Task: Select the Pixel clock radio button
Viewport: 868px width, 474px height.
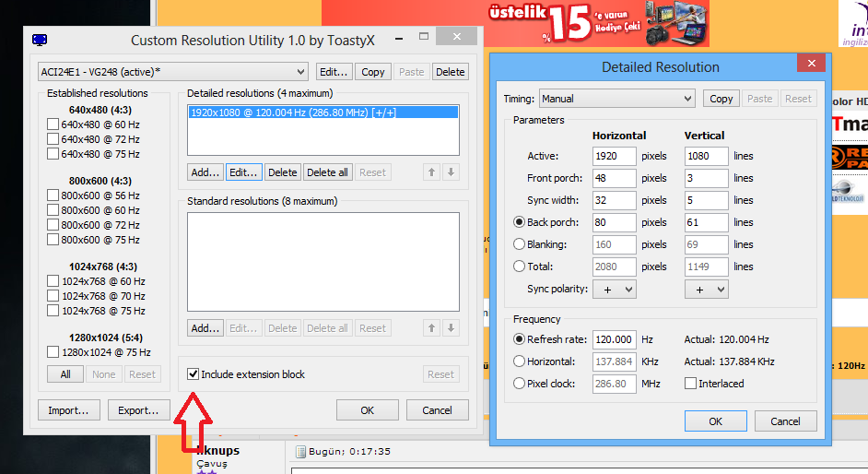Action: tap(520, 384)
